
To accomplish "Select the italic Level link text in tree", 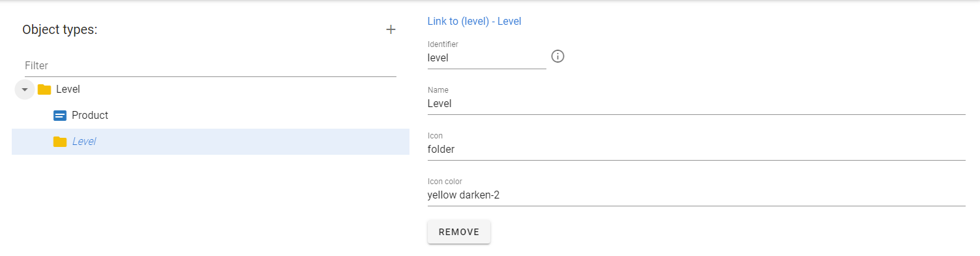I will pos(84,141).
